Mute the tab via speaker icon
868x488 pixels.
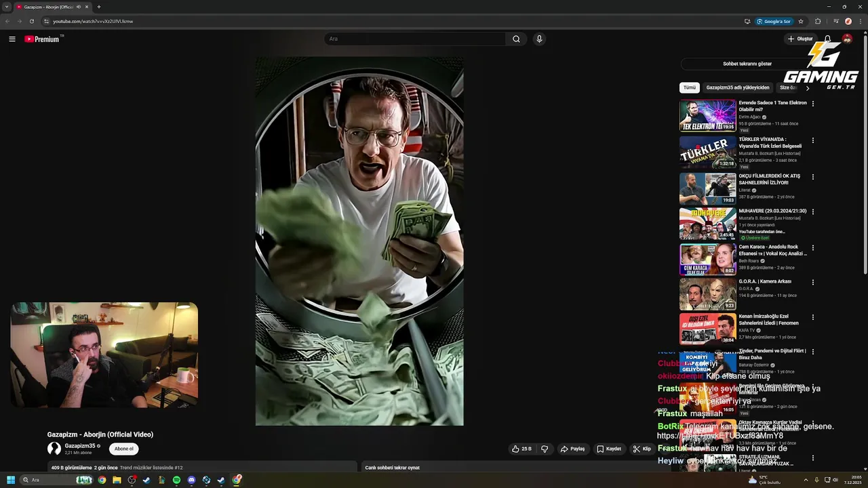79,7
